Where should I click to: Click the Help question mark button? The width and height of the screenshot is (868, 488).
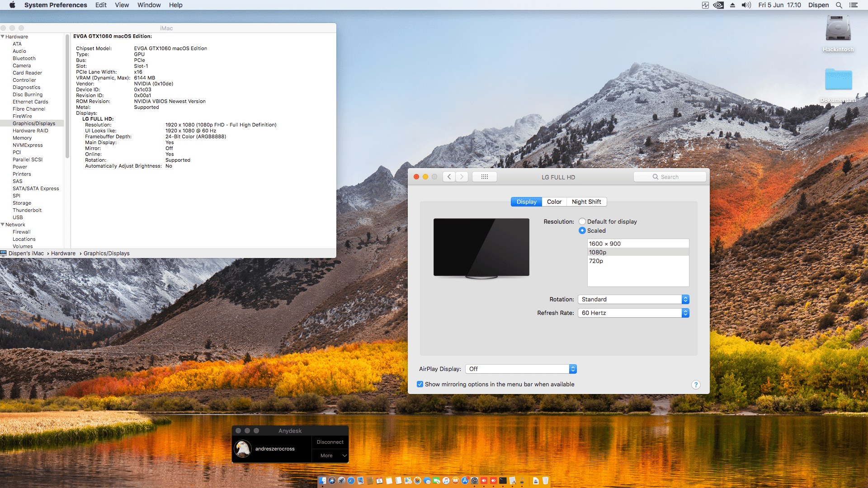pyautogui.click(x=696, y=385)
